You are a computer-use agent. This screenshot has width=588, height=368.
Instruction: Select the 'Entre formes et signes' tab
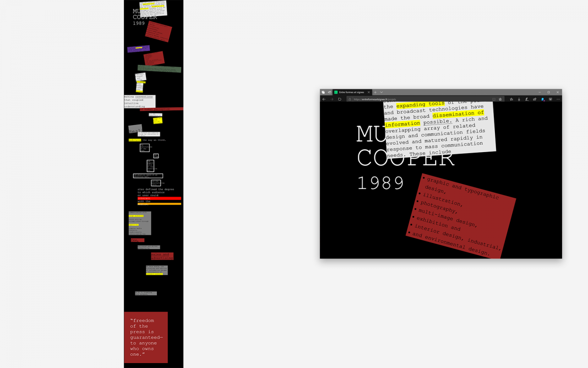352,92
